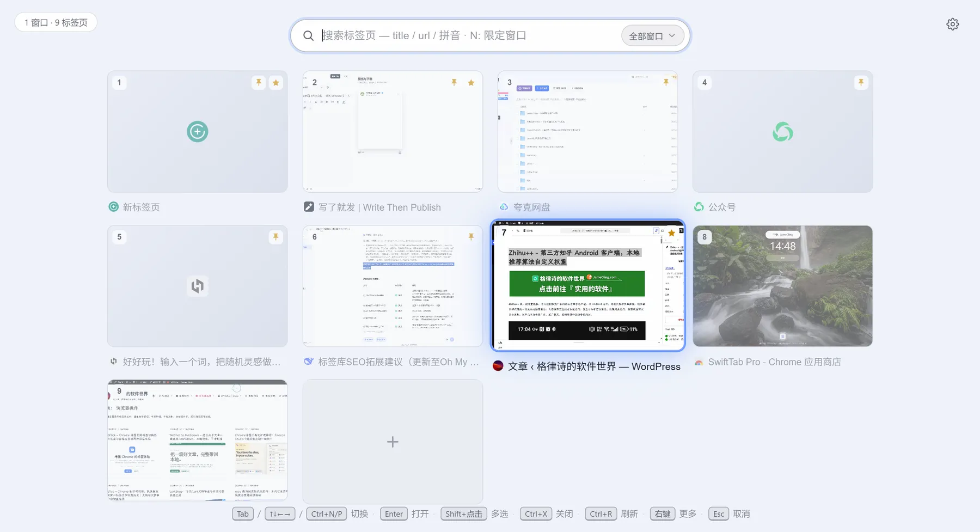980x532 pixels.
Task: Click the SwiftTab Pro Chrome store favicon
Action: coord(699,362)
